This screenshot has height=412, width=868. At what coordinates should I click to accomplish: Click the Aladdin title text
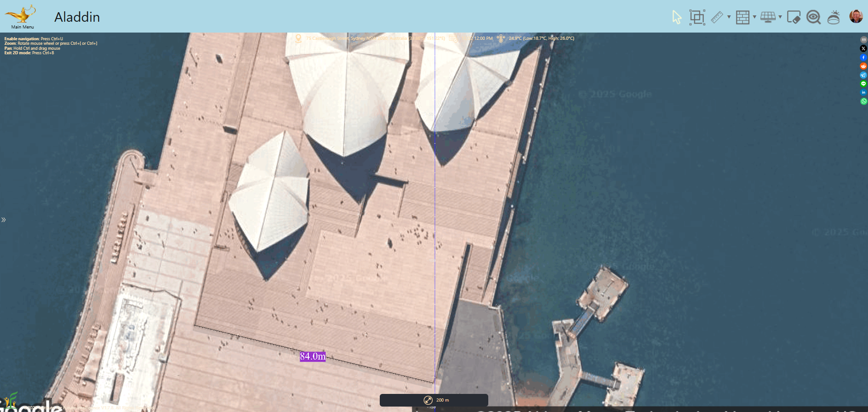coord(77,17)
